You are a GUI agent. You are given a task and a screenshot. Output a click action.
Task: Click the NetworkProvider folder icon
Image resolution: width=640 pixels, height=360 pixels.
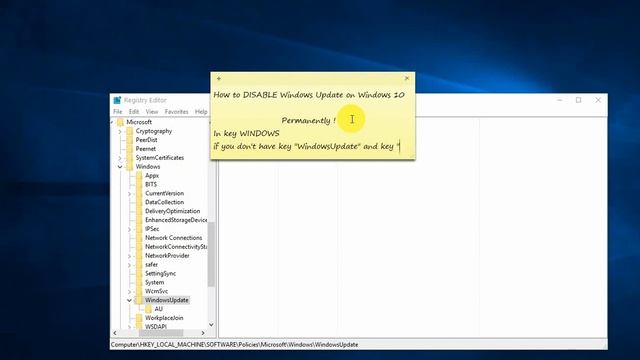point(139,256)
